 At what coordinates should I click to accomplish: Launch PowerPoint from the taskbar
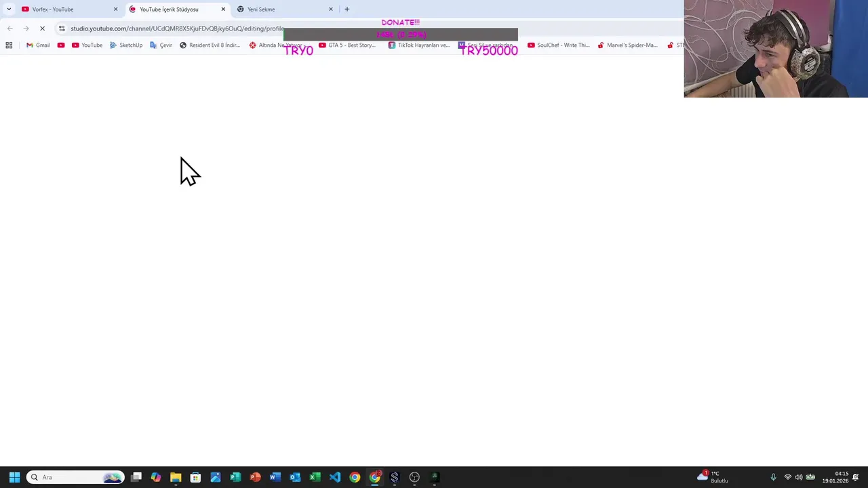[255, 477]
